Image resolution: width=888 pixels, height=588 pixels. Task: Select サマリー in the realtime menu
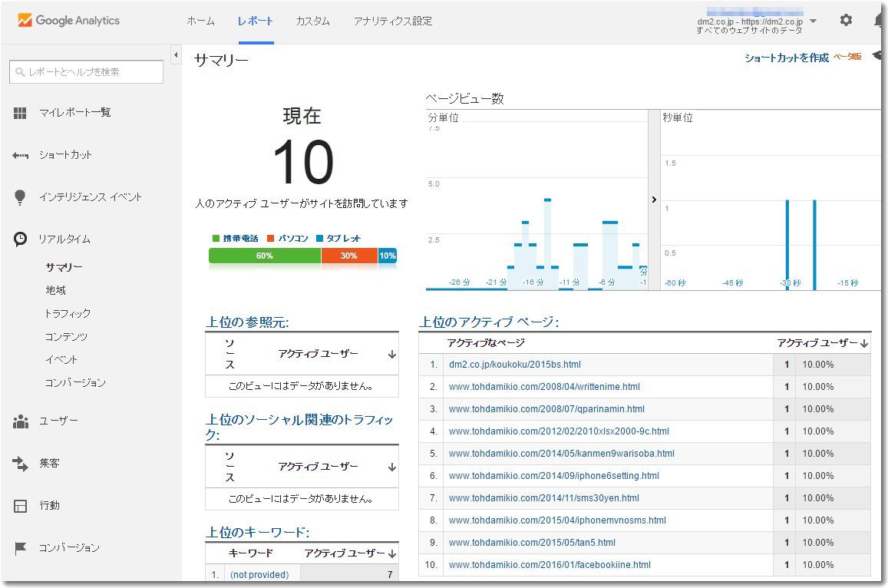pos(64,267)
